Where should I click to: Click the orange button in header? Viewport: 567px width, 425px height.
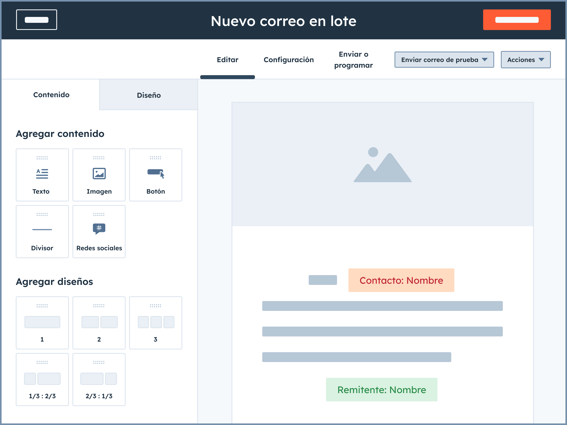click(517, 20)
